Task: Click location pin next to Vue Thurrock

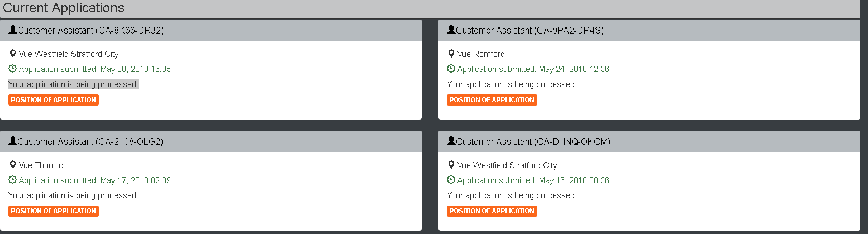Action: pos(13,165)
